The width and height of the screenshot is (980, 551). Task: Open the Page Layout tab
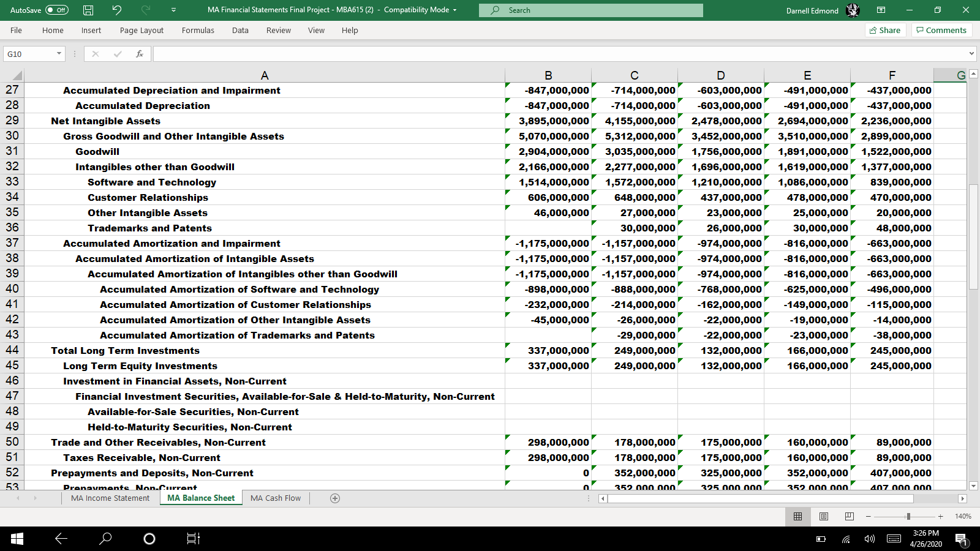141,30
